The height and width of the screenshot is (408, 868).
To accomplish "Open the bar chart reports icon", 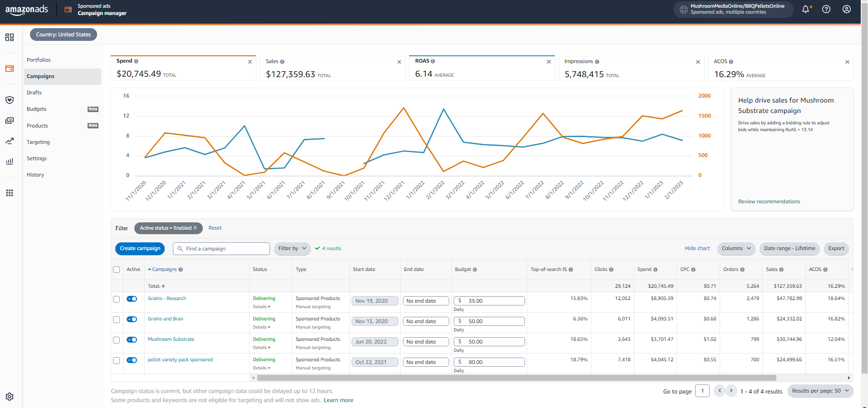I will (x=10, y=161).
